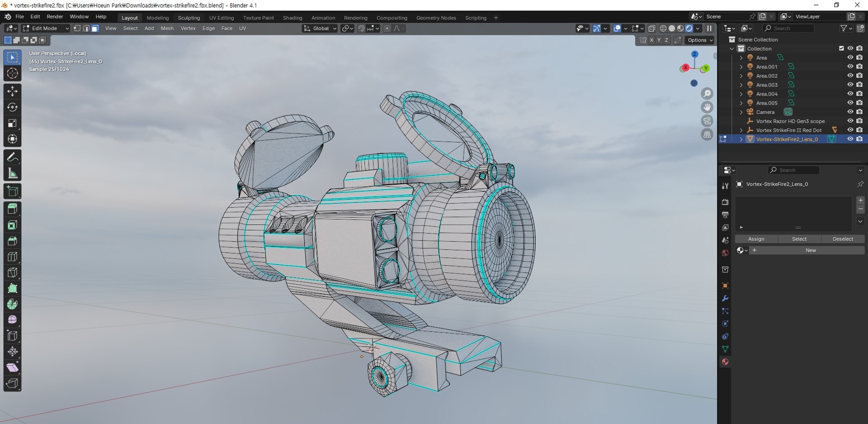Open Global transform orientation dropdown
This screenshot has height=424, width=868.
[320, 29]
